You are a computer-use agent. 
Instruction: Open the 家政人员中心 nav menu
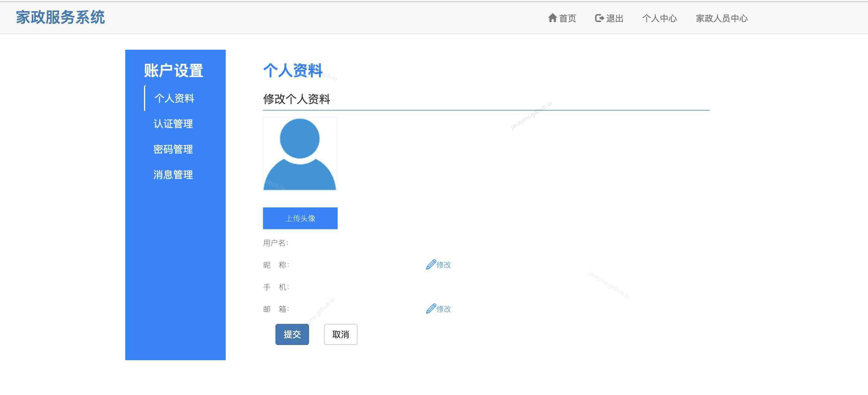coord(722,18)
